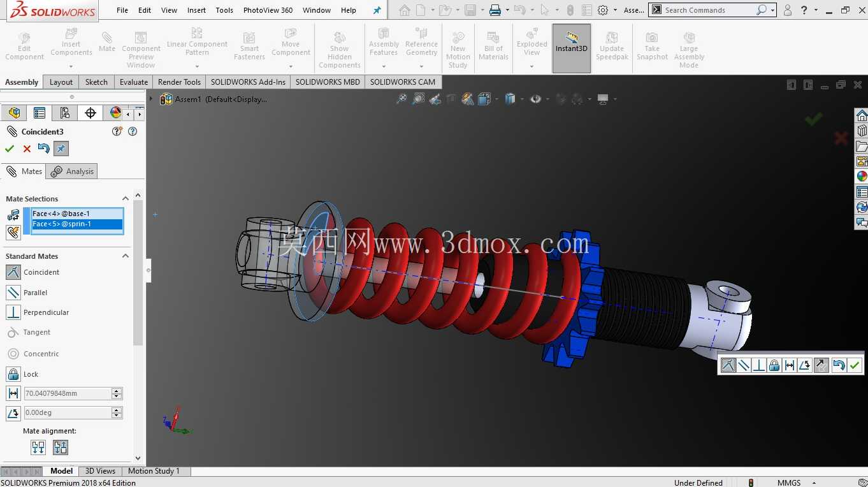Open the DisplayManager tab
Screen dimensions: 868x487
(115, 113)
